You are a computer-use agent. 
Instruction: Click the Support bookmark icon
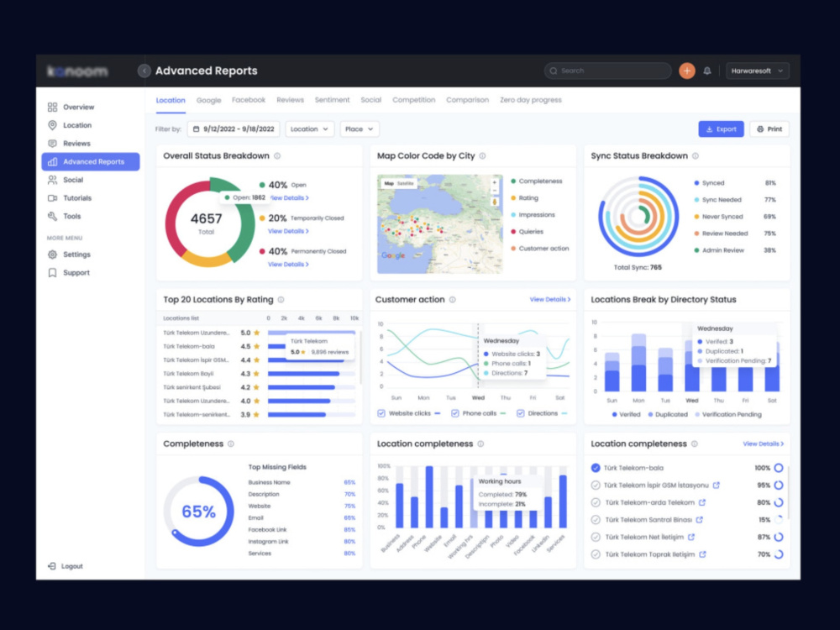(52, 273)
